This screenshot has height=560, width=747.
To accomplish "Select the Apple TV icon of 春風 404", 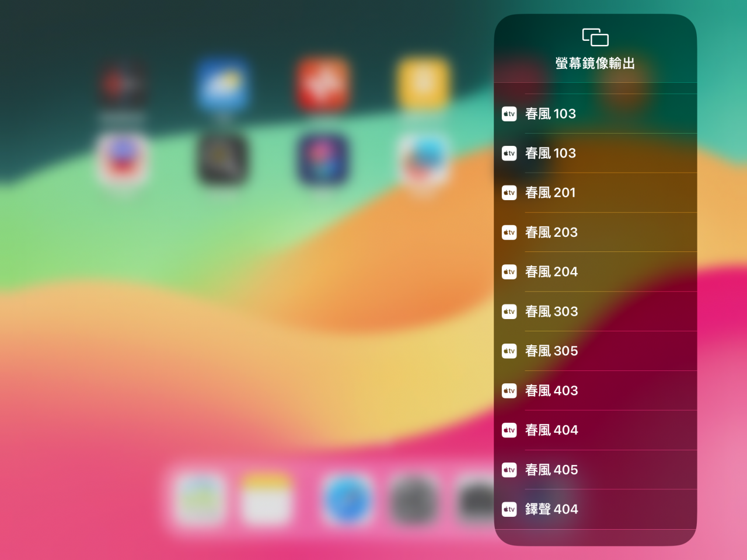I will coord(509,430).
